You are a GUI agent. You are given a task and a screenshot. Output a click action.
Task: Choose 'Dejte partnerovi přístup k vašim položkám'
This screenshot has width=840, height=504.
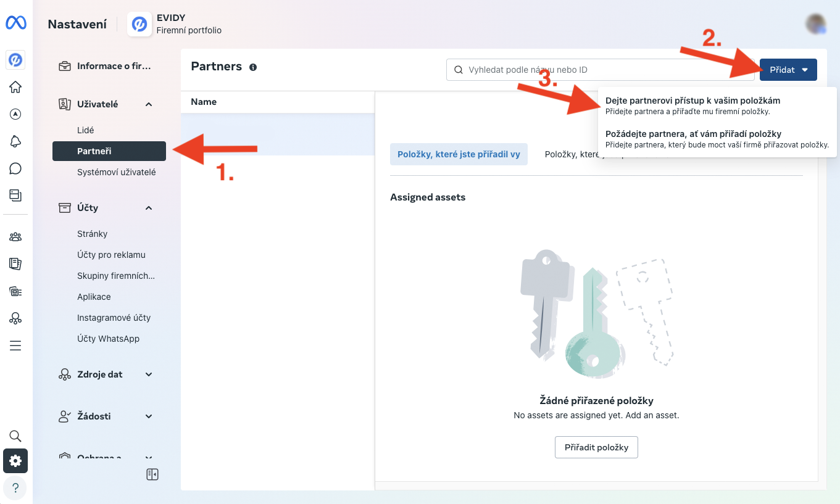[x=692, y=101]
